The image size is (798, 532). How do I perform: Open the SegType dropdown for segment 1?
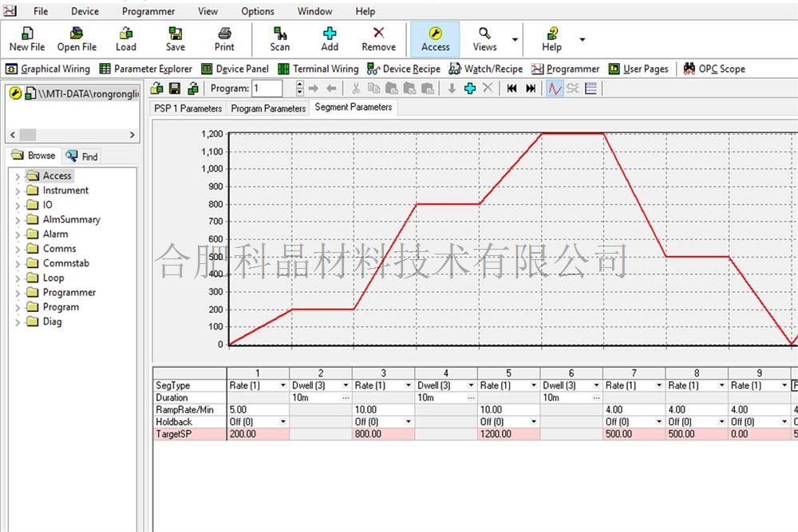283,385
